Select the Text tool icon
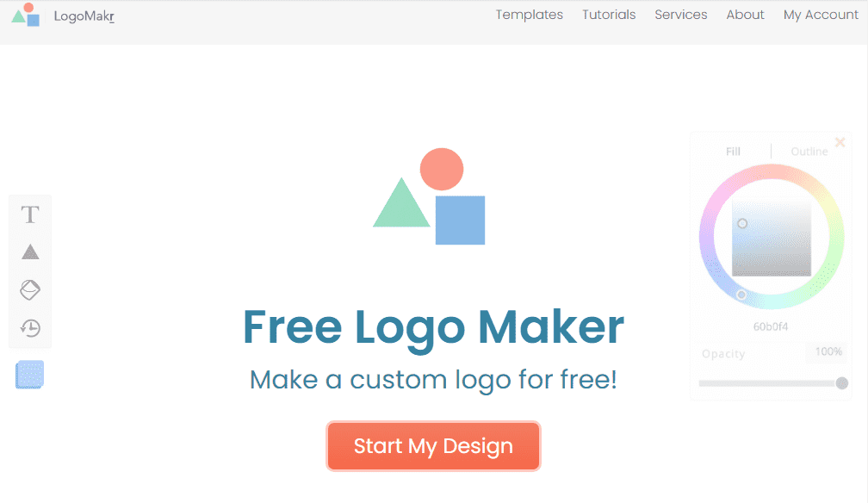This screenshot has width=868, height=503. pyautogui.click(x=30, y=214)
